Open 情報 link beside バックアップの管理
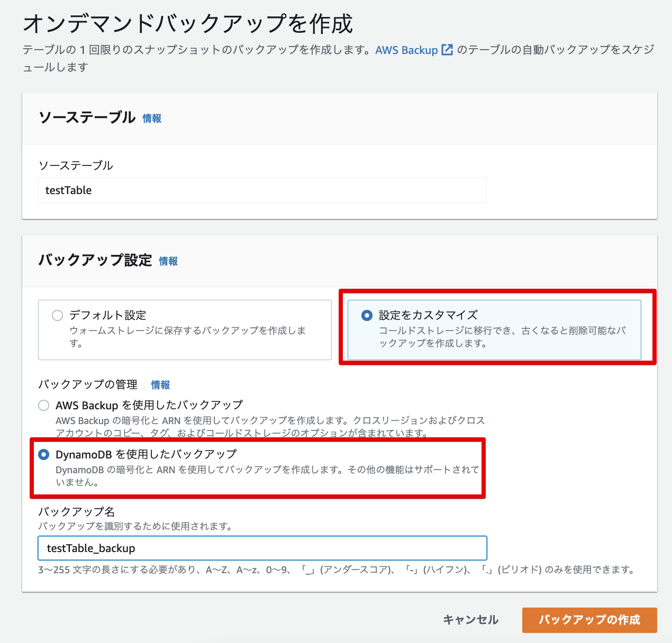 pos(160,385)
